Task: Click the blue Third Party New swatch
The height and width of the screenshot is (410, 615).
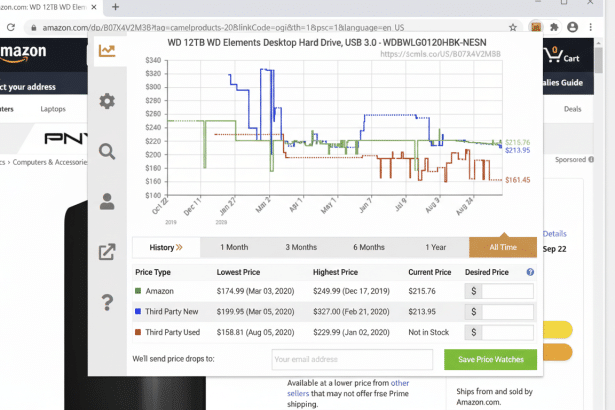Action: click(138, 312)
